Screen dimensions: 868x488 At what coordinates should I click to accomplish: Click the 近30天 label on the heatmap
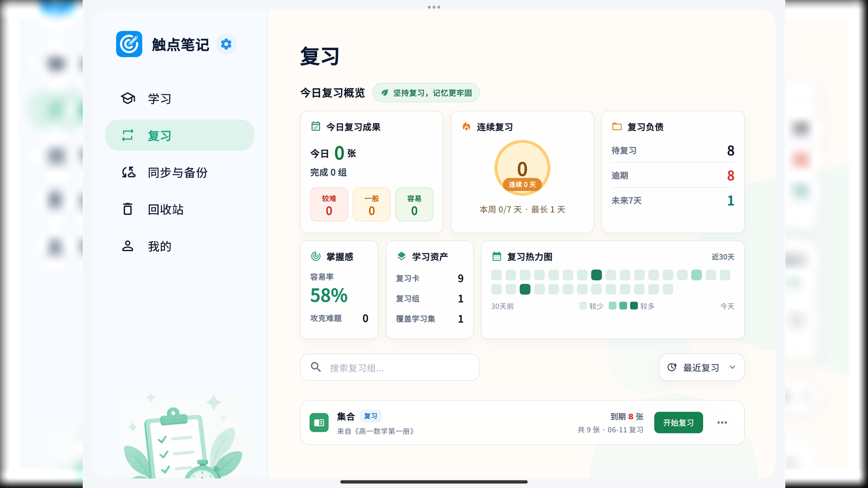723,257
